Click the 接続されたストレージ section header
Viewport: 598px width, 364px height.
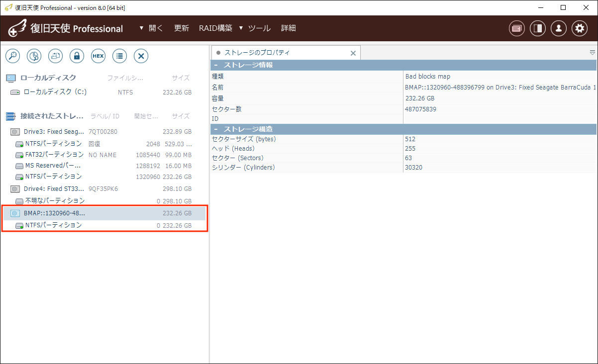point(52,116)
